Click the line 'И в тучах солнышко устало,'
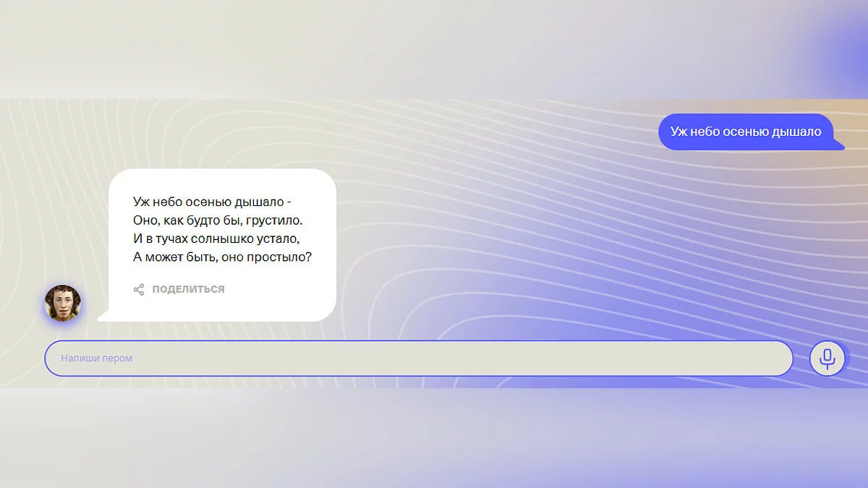Screen dimensions: 868x488 tap(216, 238)
